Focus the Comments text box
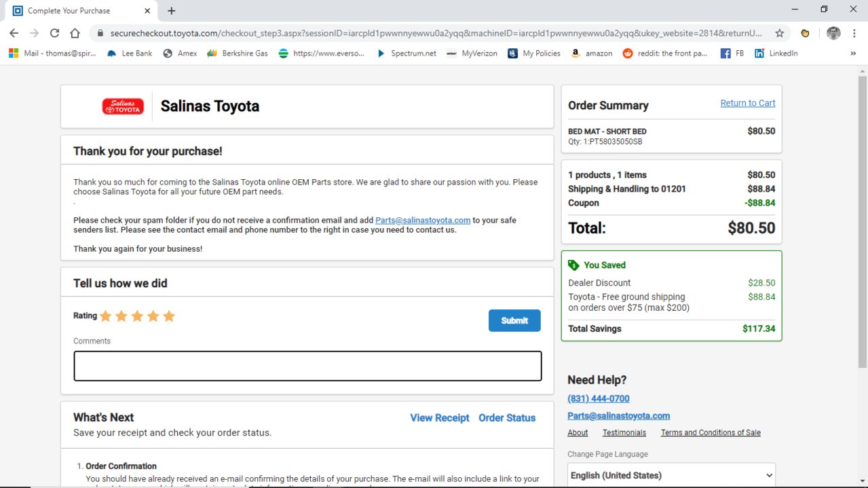 pos(307,366)
